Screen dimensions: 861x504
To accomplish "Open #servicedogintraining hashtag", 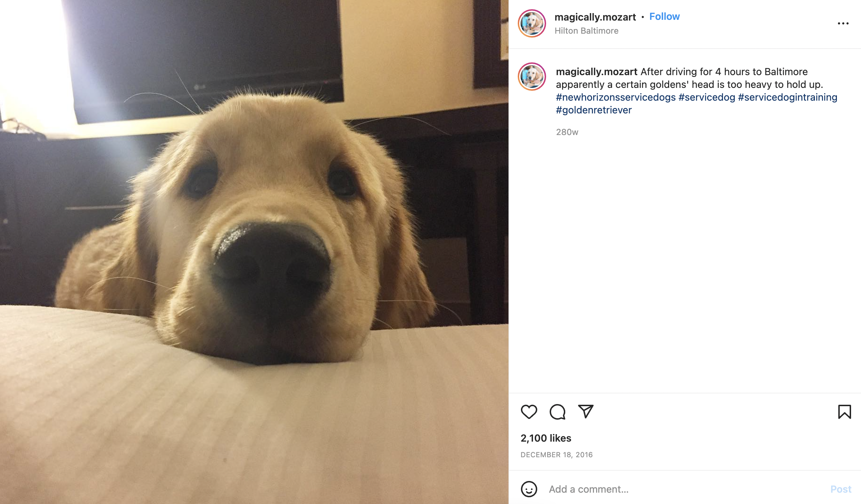I will click(788, 97).
